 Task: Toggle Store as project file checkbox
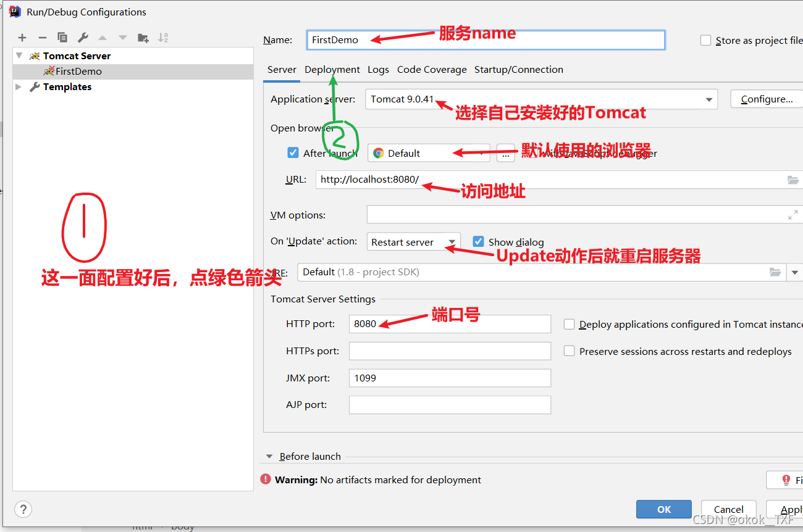[706, 40]
